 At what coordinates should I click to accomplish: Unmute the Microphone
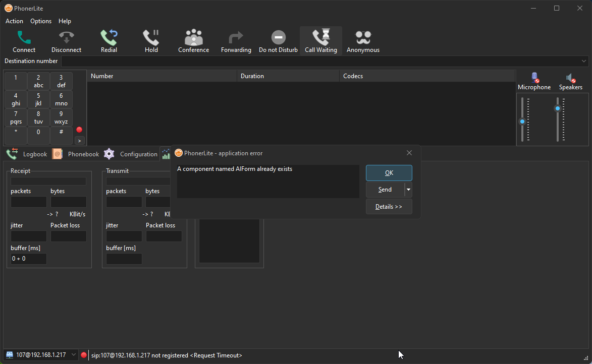(x=534, y=78)
